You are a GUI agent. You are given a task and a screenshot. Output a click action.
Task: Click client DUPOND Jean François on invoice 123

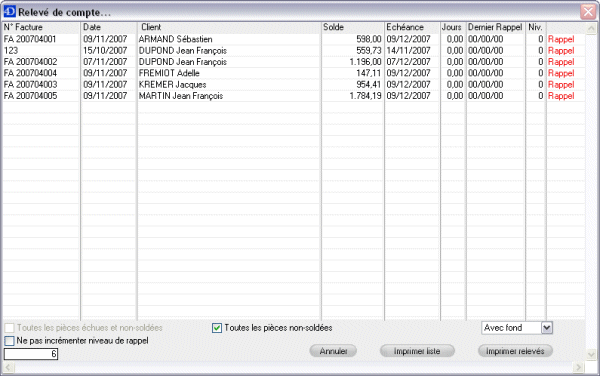click(183, 50)
